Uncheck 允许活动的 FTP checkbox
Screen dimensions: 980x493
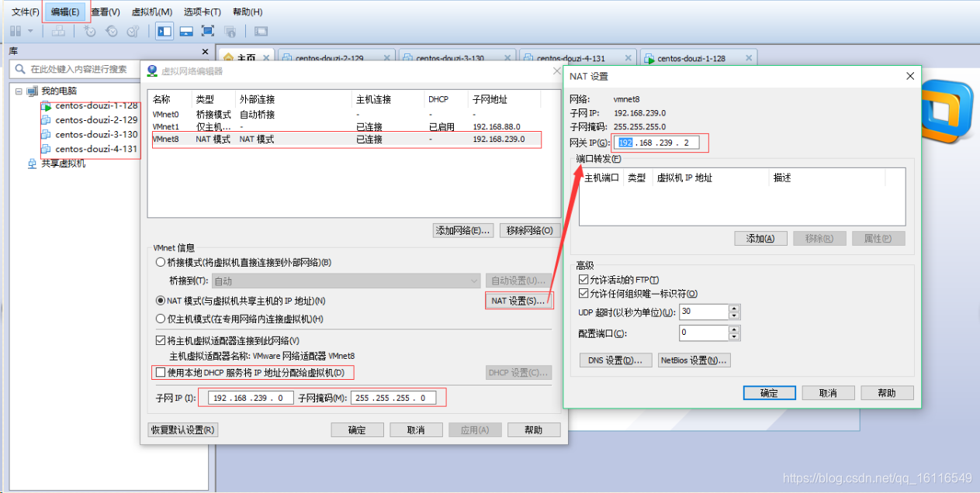point(583,279)
